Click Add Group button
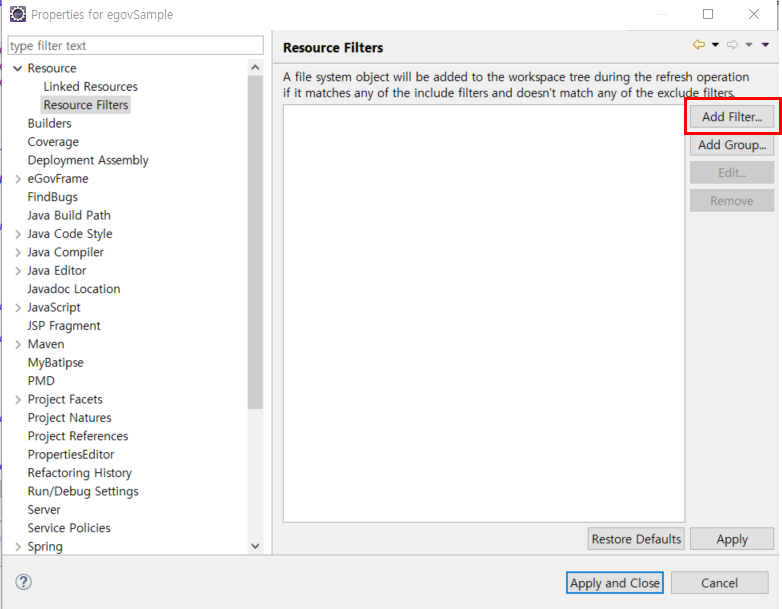Viewport: 782px width, 609px height. pos(732,145)
